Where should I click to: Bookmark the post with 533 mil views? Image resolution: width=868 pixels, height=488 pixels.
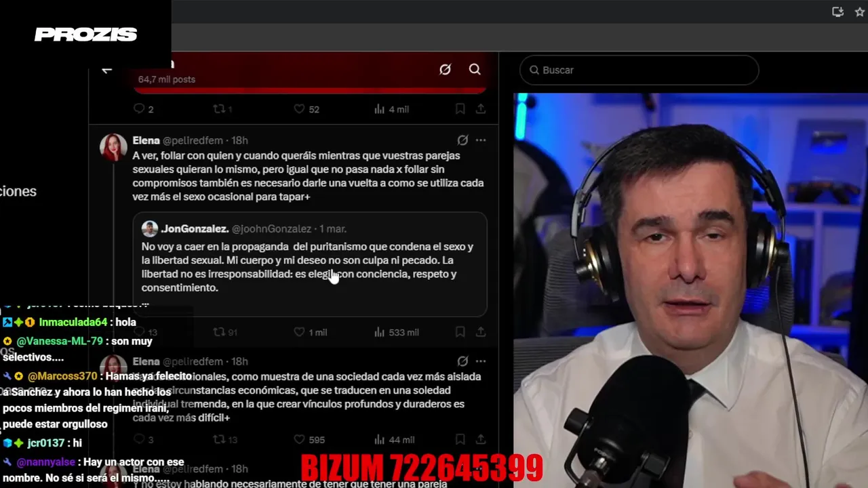pyautogui.click(x=460, y=332)
